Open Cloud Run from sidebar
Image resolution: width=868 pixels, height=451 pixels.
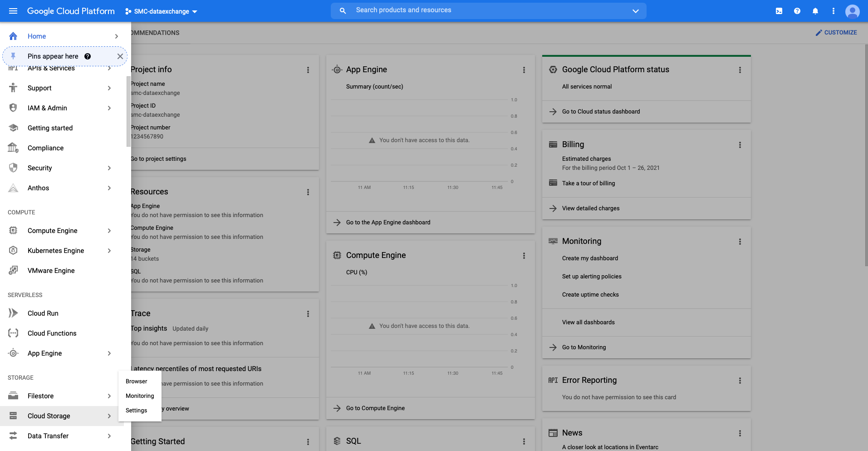[43, 313]
